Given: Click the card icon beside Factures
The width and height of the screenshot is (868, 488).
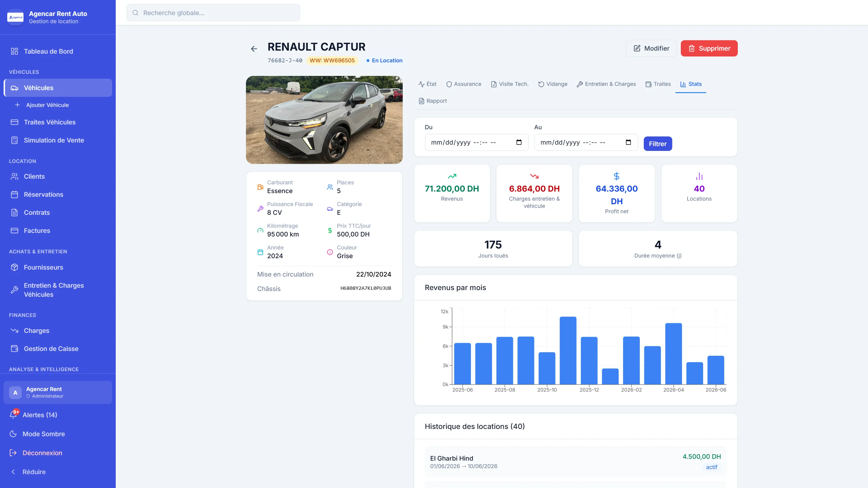Looking at the screenshot, I should [14, 231].
